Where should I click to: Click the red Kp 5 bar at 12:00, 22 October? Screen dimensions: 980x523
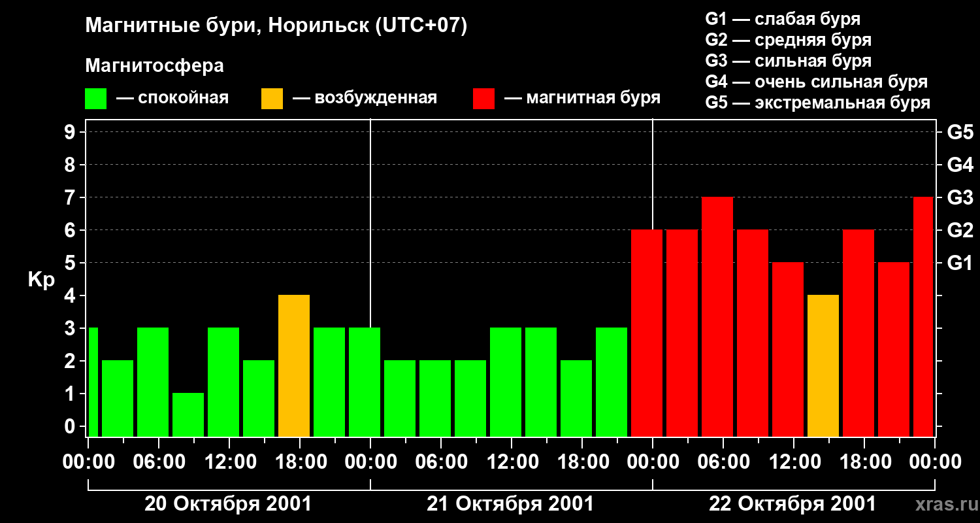(x=788, y=349)
